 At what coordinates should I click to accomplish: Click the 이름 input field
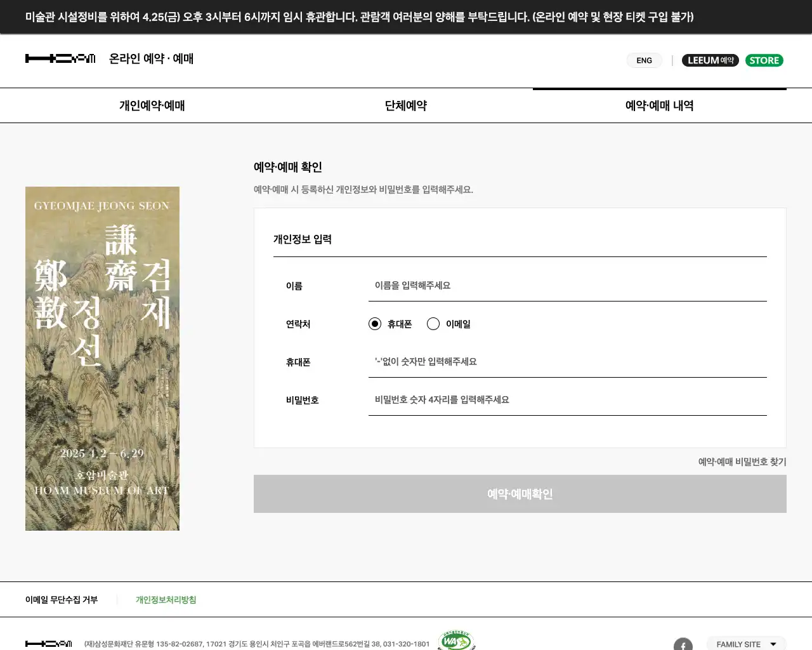568,286
